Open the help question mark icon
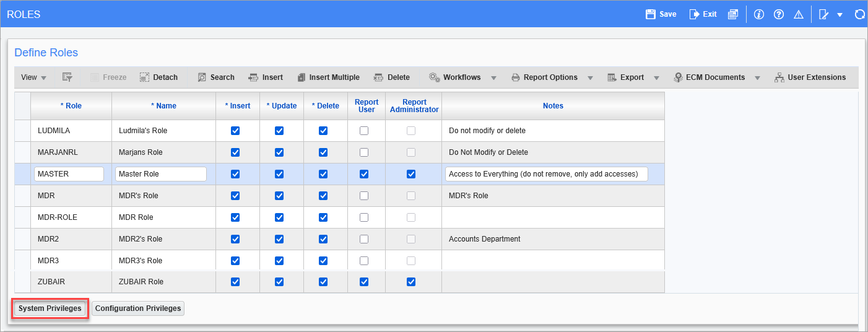 (x=779, y=14)
